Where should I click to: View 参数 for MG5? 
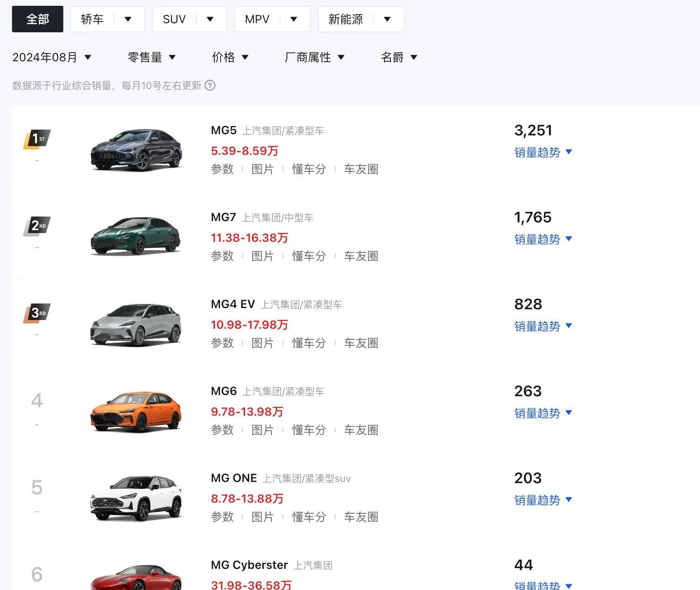(x=223, y=169)
